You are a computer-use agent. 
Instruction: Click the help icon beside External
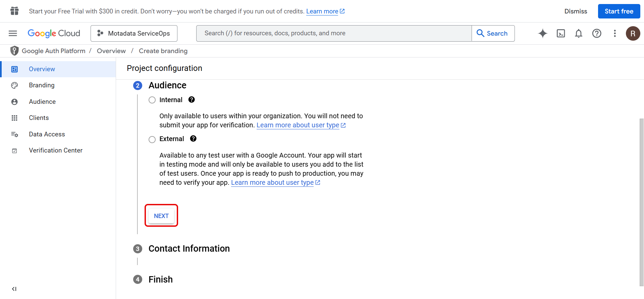[x=193, y=139]
